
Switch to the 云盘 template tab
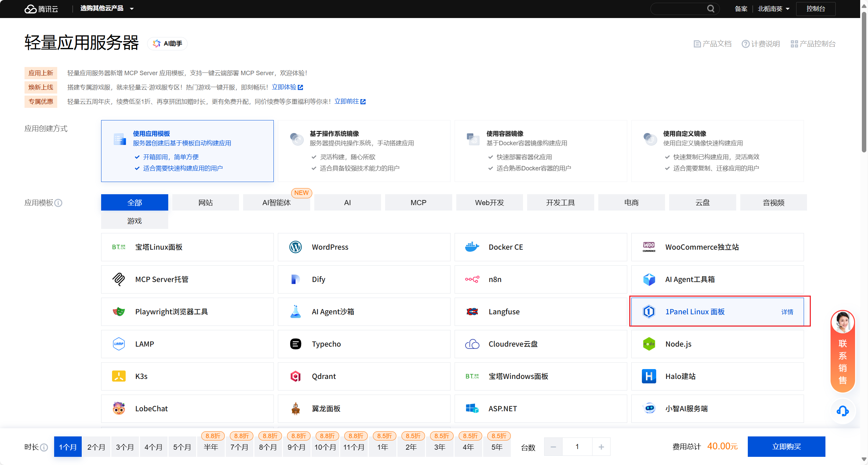coord(703,202)
